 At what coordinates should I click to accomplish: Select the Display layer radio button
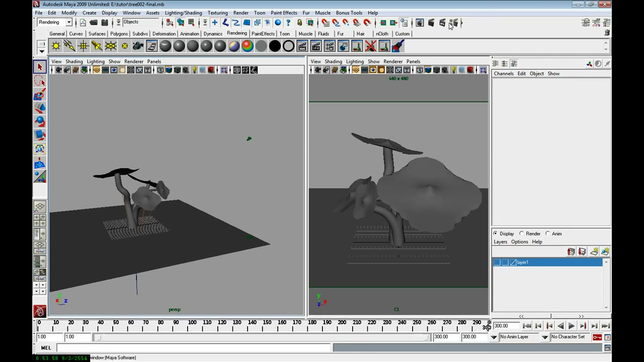click(x=496, y=233)
